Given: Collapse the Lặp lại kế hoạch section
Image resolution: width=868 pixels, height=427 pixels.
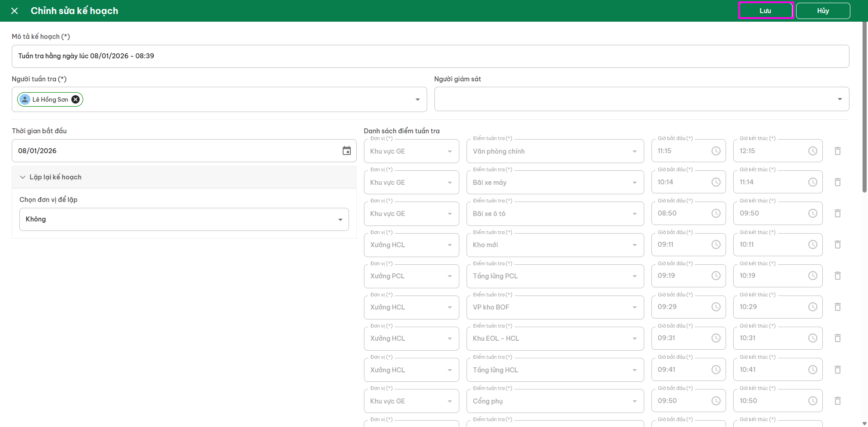Looking at the screenshot, I should pos(23,177).
